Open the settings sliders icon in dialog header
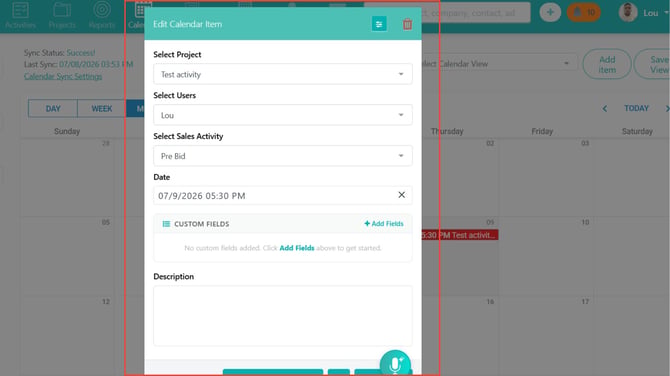 379,24
